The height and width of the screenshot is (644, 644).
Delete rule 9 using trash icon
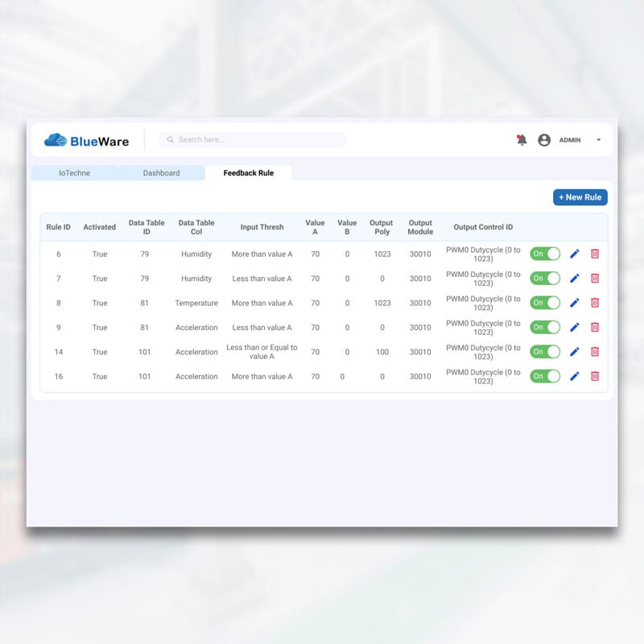click(595, 328)
